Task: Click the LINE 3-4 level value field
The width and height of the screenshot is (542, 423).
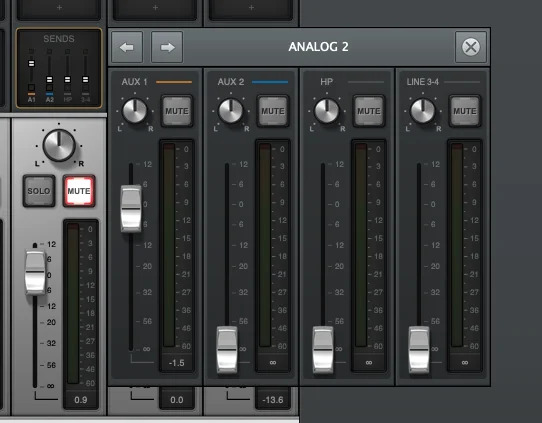Action: 465,363
